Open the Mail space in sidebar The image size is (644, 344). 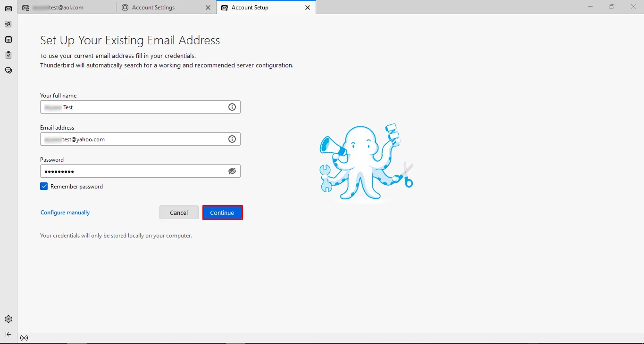[8, 8]
